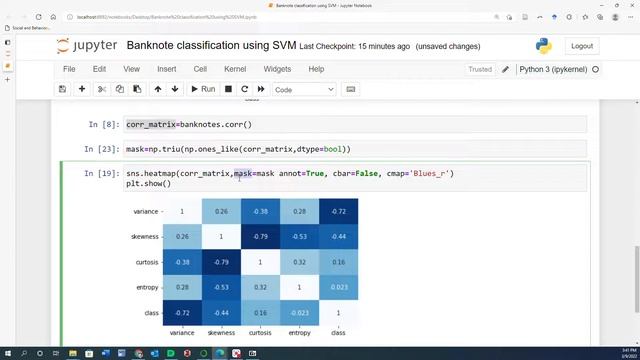
Task: Click the Jupyter logo
Action: click(87, 45)
